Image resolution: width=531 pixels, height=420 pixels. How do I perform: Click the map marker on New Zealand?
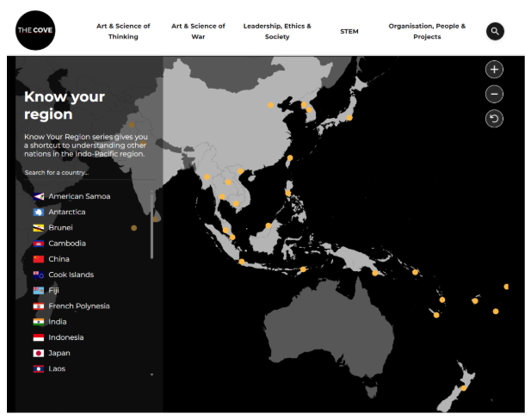(x=464, y=388)
